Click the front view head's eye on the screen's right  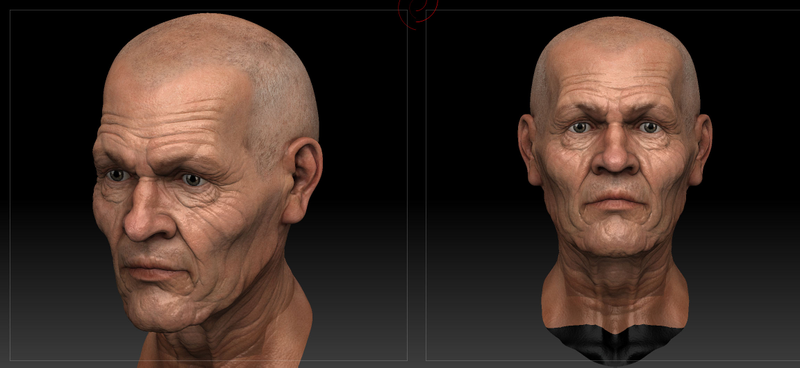649,127
